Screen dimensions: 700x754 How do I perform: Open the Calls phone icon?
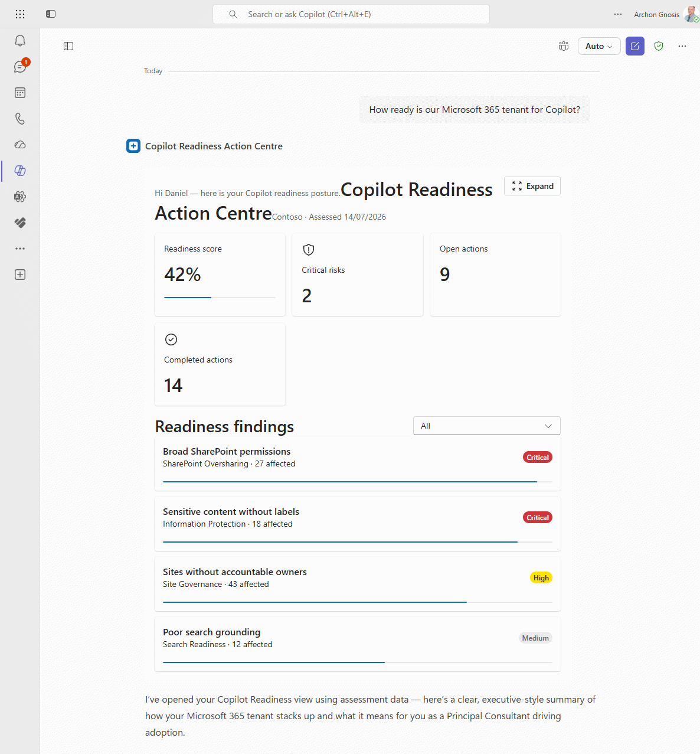tap(20, 119)
